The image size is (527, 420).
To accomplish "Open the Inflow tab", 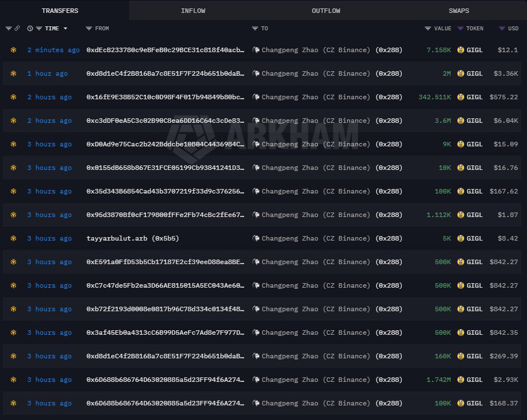I will (193, 11).
